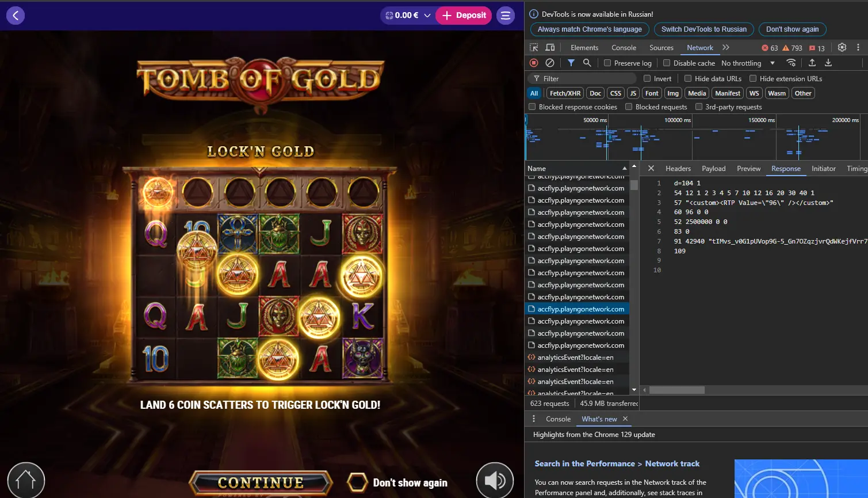Open the Response tab of request
Image resolution: width=868 pixels, height=498 pixels.
(x=786, y=169)
